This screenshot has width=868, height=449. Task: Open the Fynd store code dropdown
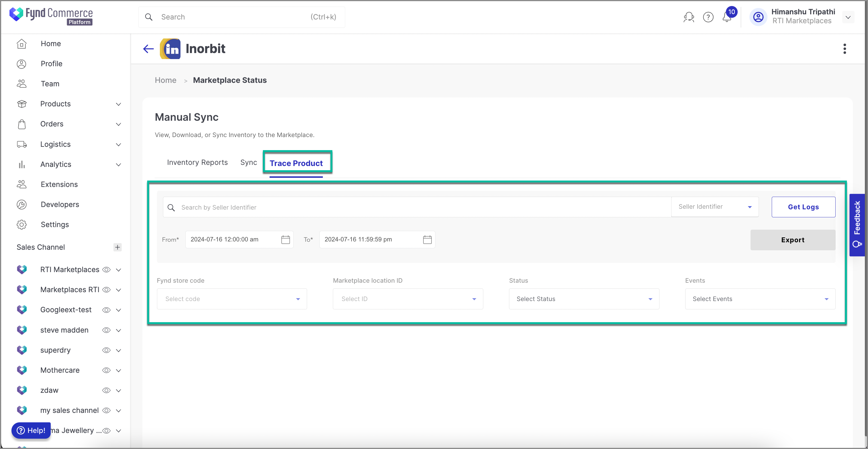coord(232,299)
